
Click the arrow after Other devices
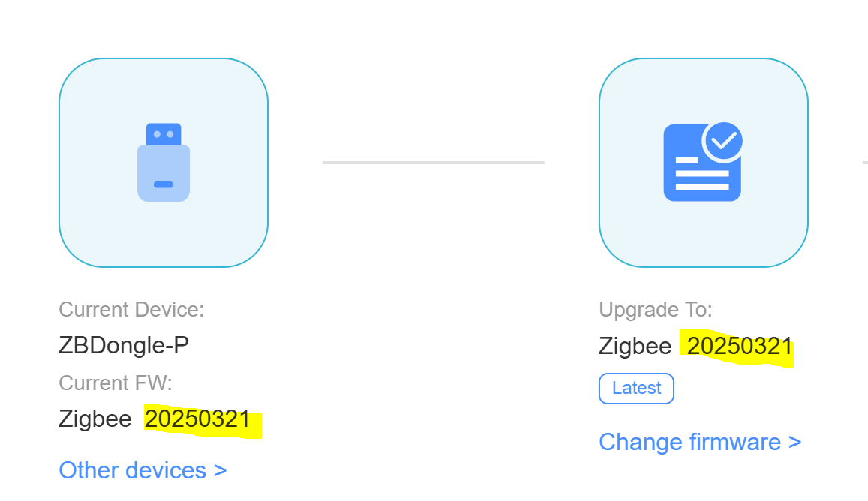tap(220, 471)
